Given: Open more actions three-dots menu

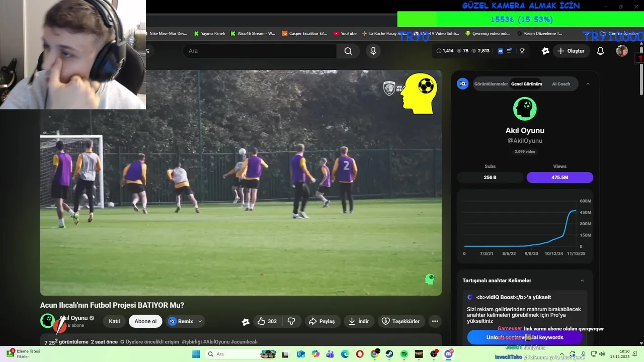Looking at the screenshot, I should 435,321.
